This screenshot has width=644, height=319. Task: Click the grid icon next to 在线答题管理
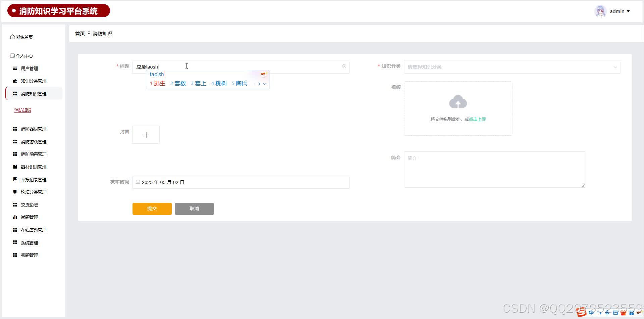15,230
